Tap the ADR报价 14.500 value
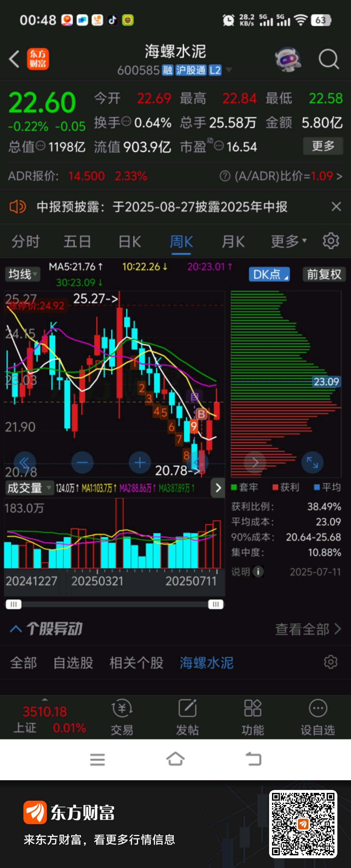Screen dimensions: 351x868 [x=86, y=176]
